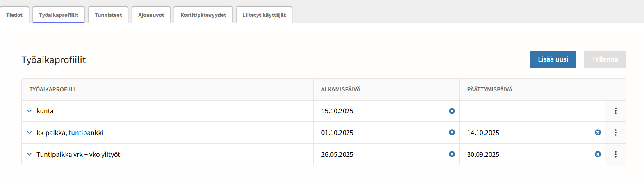Open the Liitetyt käyttäjät tab

click(264, 15)
